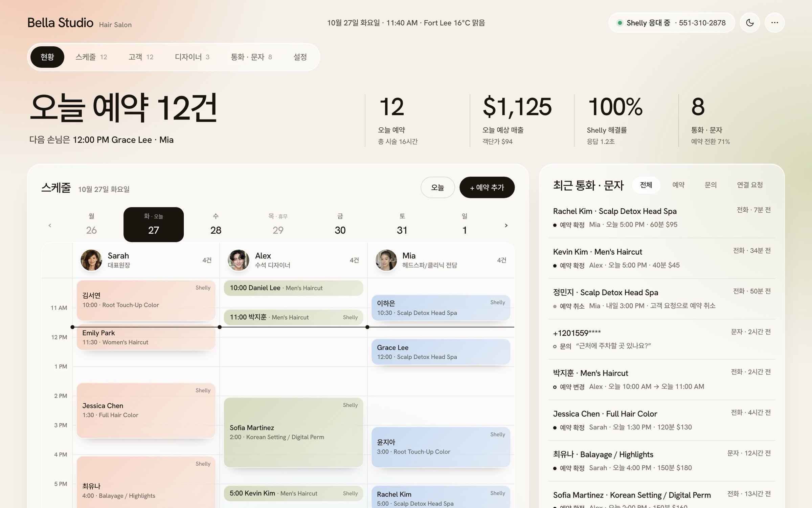Image resolution: width=812 pixels, height=508 pixels.
Task: Click the 오늘 button in schedule
Action: tap(437, 187)
